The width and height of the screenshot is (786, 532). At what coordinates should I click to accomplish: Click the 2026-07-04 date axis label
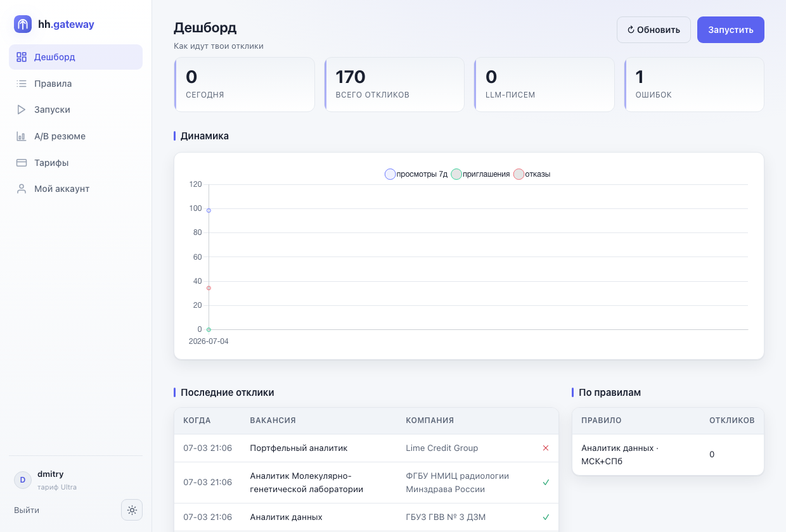pyautogui.click(x=209, y=341)
